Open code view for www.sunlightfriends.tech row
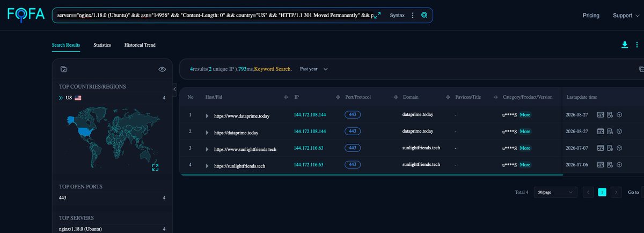 pyautogui.click(x=601, y=148)
